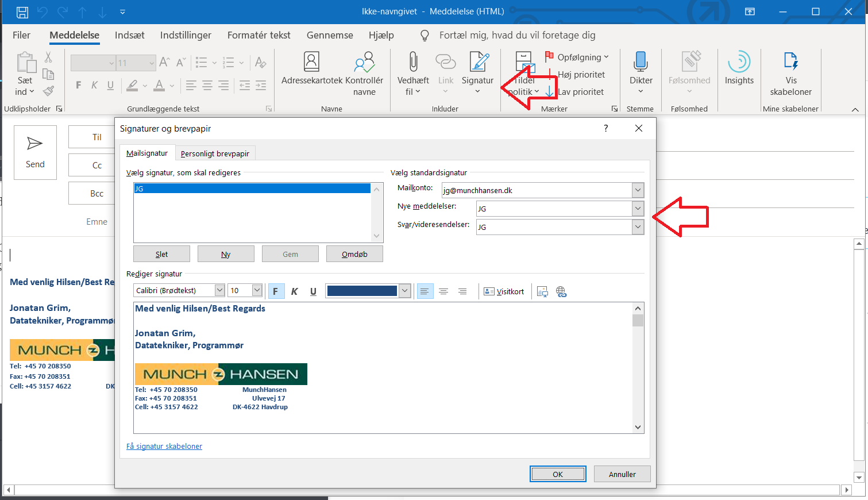Insert hyperlink icon in signature editor
The height and width of the screenshot is (500, 868).
pyautogui.click(x=561, y=291)
